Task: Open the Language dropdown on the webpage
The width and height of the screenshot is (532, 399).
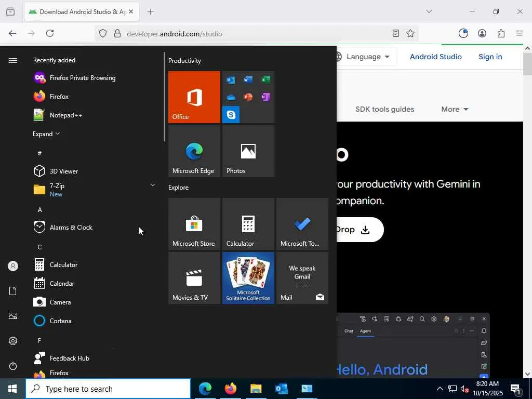Action: (x=368, y=57)
